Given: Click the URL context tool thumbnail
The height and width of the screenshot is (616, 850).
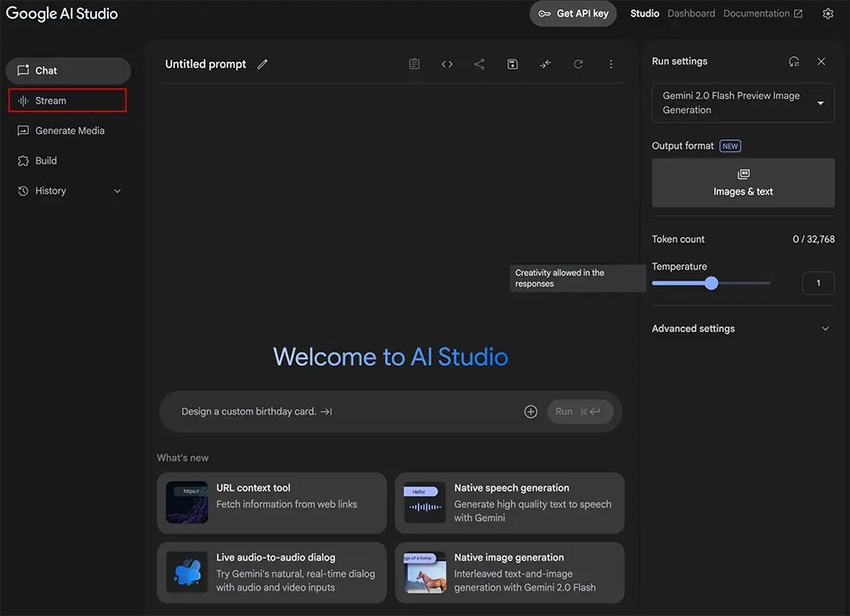Looking at the screenshot, I should coord(187,502).
